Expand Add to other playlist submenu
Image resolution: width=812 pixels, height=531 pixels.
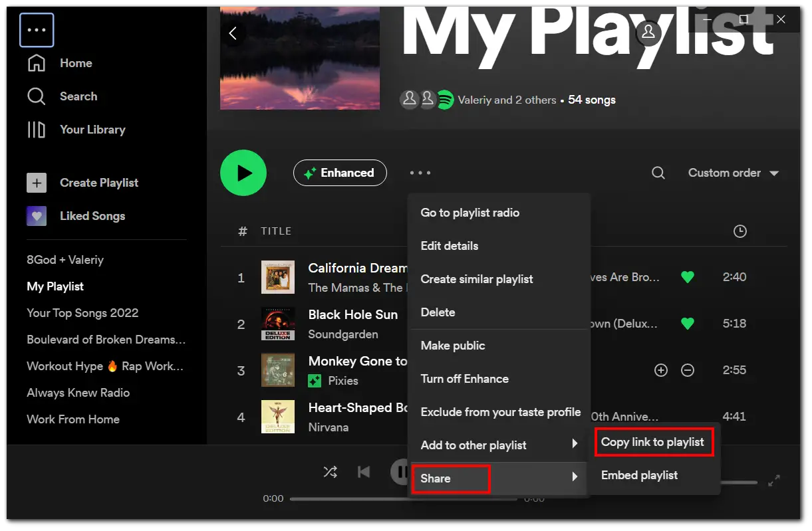[497, 445]
